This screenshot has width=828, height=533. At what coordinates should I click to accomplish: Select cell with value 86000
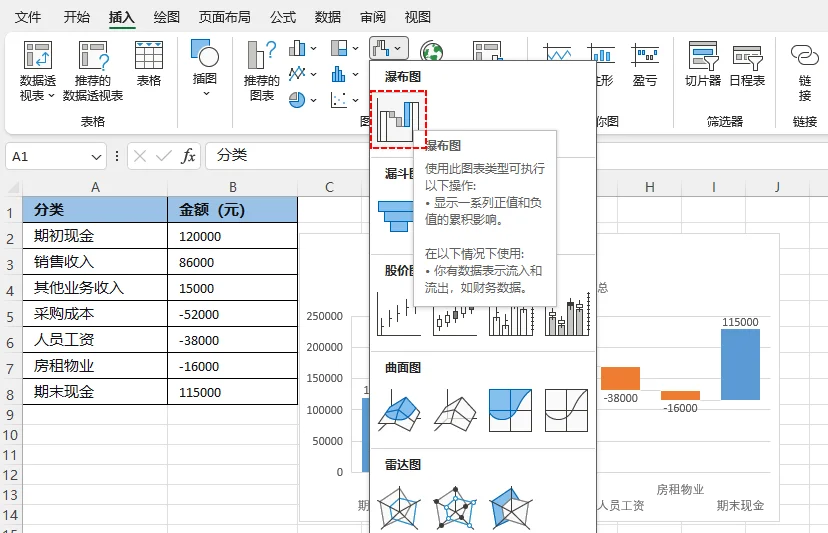click(232, 262)
